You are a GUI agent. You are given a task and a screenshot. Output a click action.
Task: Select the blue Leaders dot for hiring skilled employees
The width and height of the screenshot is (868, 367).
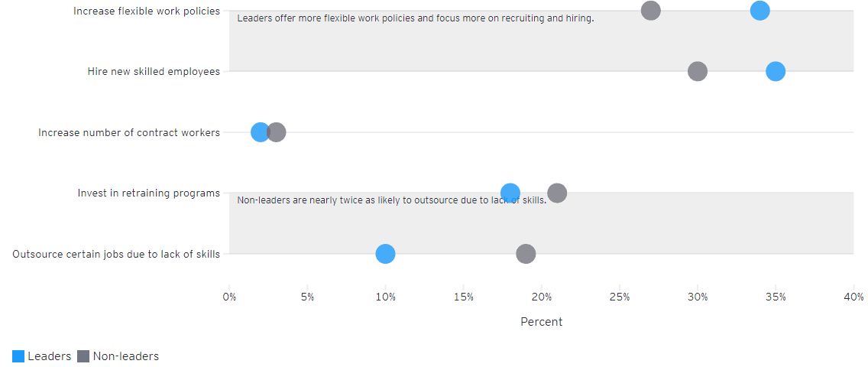point(776,71)
